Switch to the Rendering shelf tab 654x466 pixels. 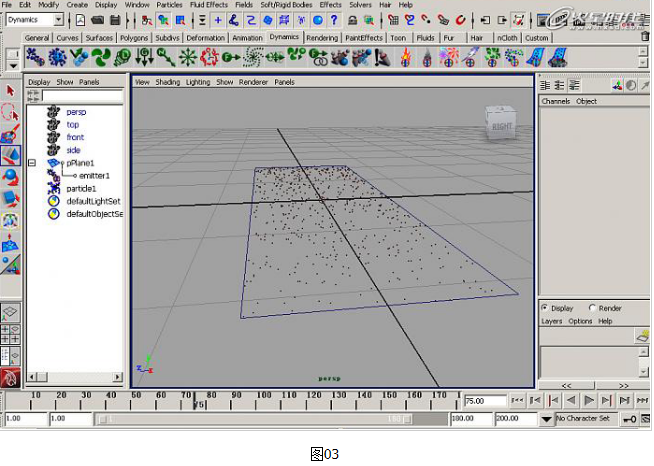(x=322, y=38)
